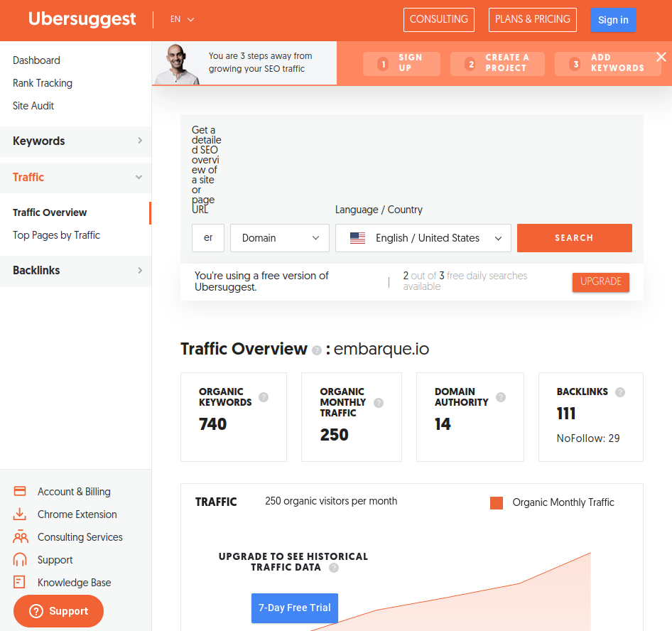The height and width of the screenshot is (631, 672).
Task: Start step 2 Create a Project
Action: coord(497,63)
